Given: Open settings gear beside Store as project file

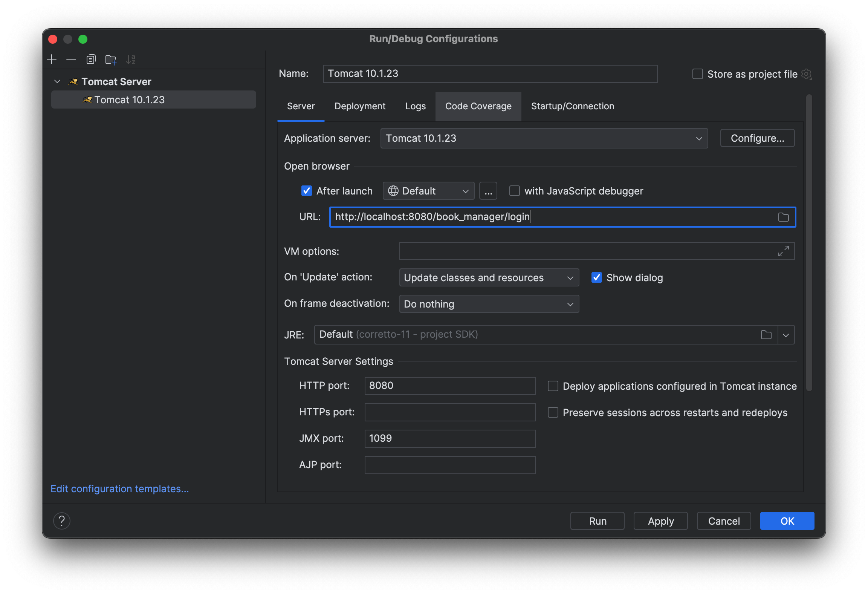Looking at the screenshot, I should click(x=807, y=74).
